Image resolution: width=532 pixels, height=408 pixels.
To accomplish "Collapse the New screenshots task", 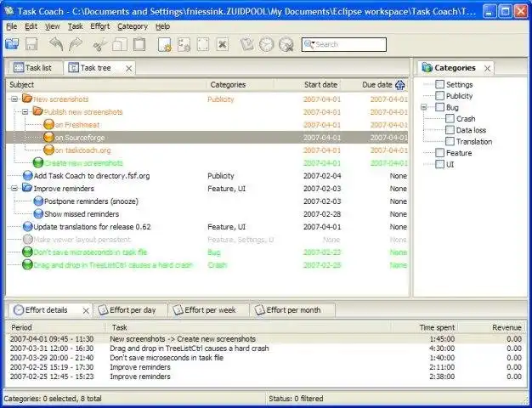I will (14, 99).
